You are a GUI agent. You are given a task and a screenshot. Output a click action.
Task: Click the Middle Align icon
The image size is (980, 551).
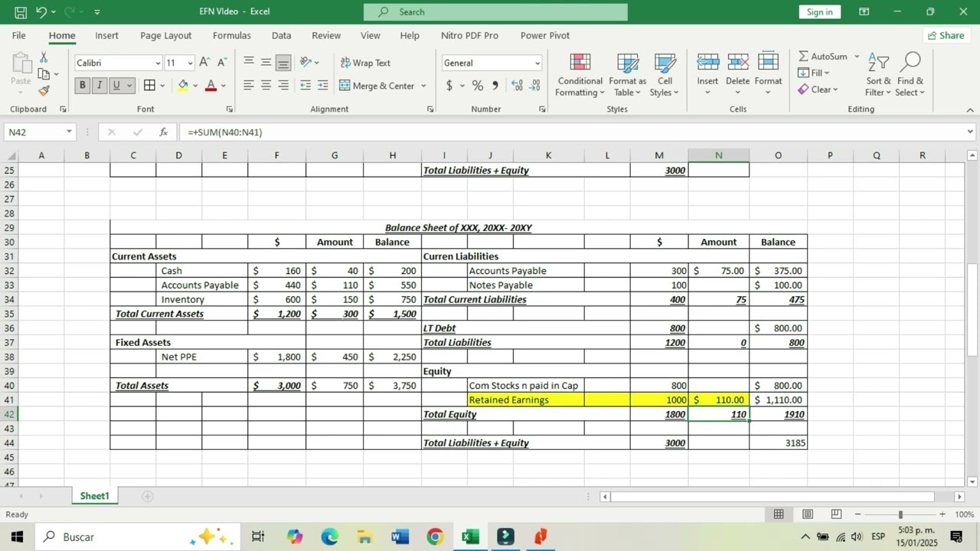pos(266,63)
